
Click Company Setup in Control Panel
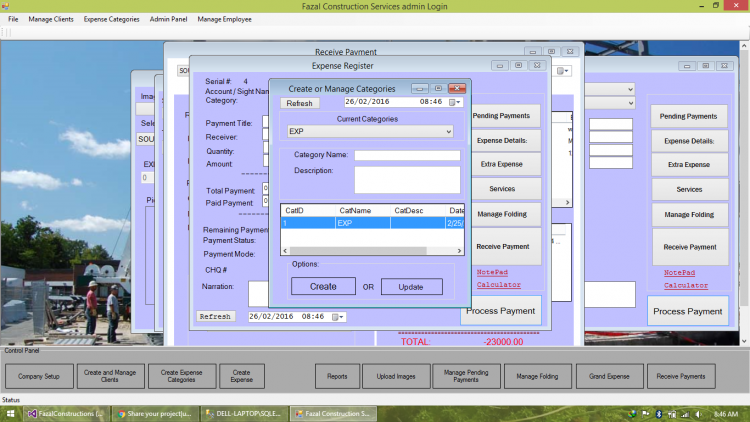click(x=39, y=377)
